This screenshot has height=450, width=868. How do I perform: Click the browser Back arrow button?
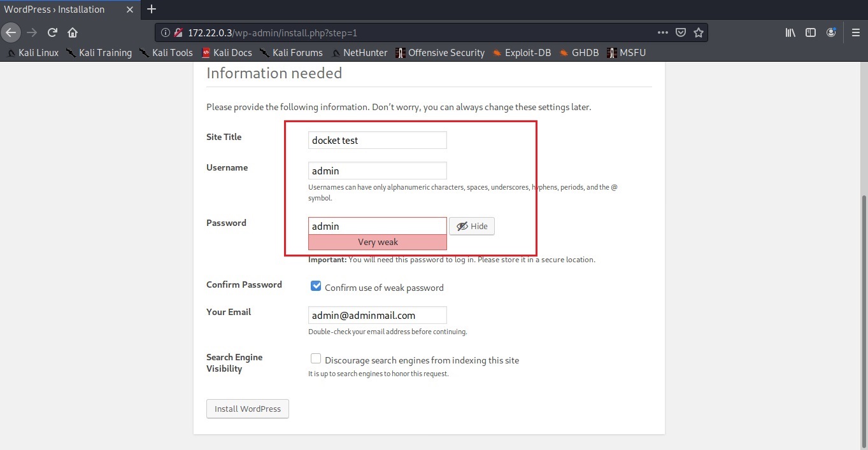(x=11, y=32)
